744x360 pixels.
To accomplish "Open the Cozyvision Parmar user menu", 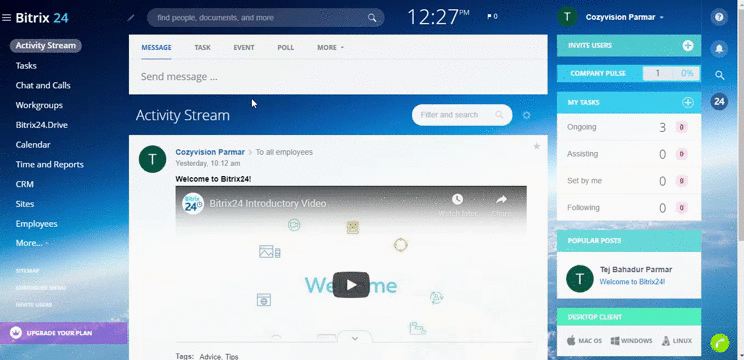I will click(x=624, y=17).
